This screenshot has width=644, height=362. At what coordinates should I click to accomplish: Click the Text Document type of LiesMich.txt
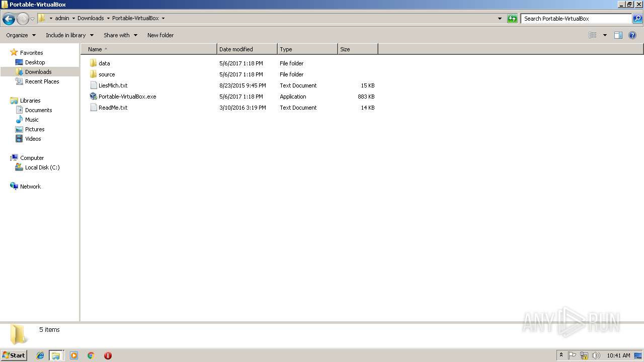[x=298, y=85]
